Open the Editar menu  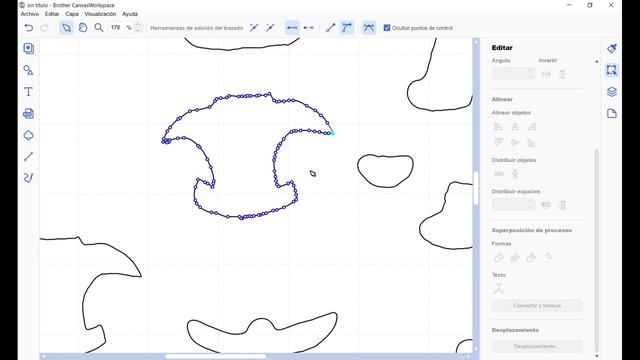point(52,14)
